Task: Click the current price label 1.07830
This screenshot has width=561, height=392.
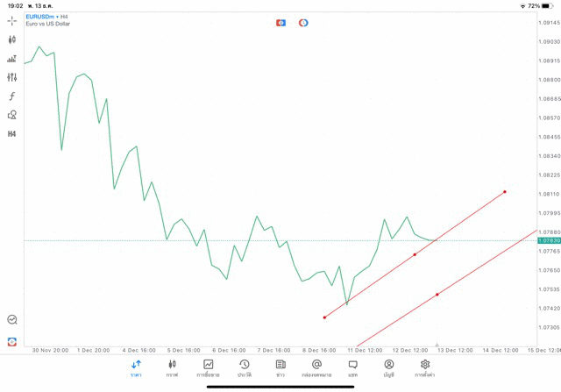Action: coord(549,240)
